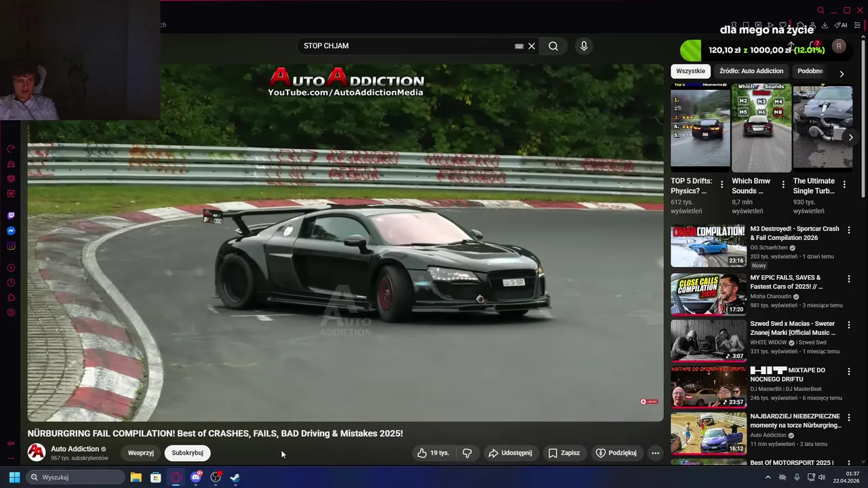
Task: Click the Auto Addiction channel avatar
Action: coord(37,452)
